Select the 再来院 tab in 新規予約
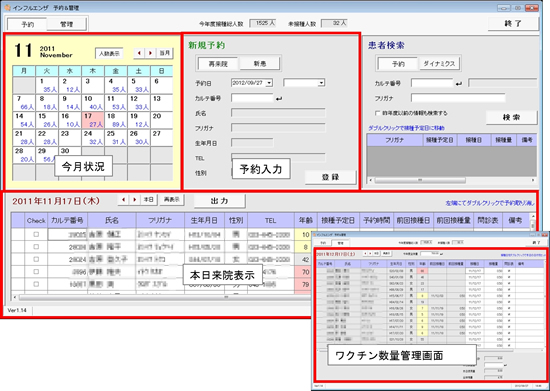550x391 pixels. click(218, 64)
